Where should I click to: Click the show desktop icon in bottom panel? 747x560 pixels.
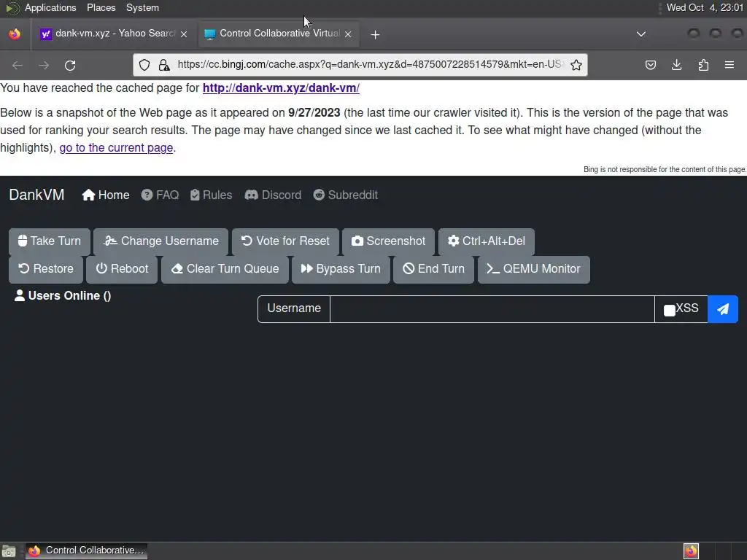(9, 551)
